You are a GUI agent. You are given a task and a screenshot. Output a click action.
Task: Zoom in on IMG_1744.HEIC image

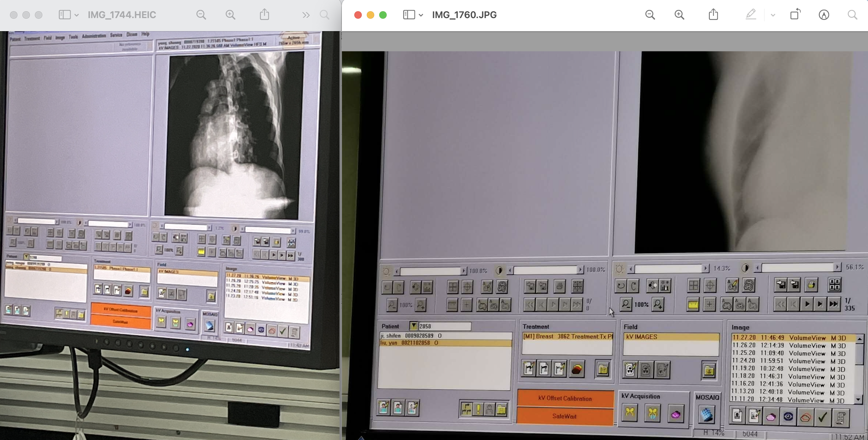(230, 15)
